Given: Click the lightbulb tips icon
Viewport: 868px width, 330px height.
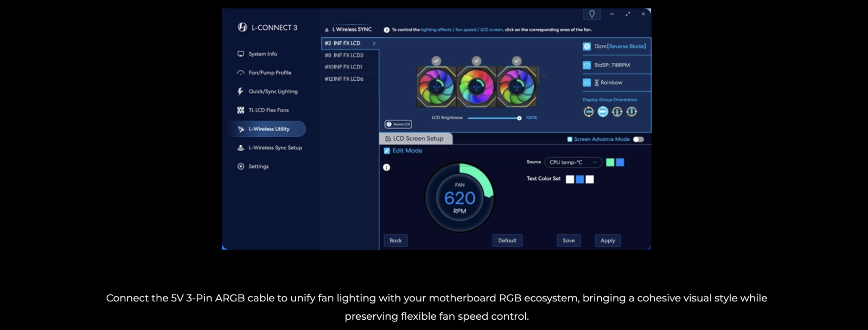Looking at the screenshot, I should pos(592,14).
